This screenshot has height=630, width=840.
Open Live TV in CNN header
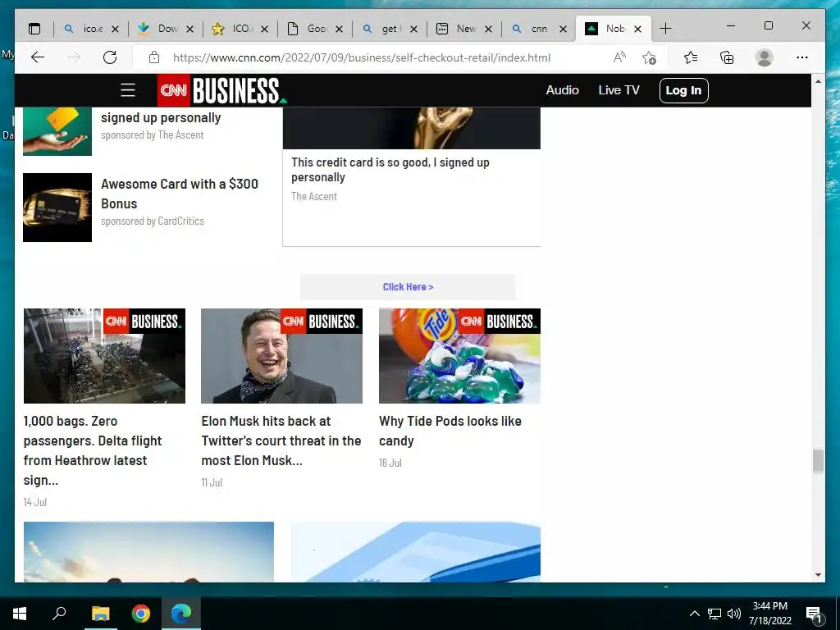tap(619, 90)
